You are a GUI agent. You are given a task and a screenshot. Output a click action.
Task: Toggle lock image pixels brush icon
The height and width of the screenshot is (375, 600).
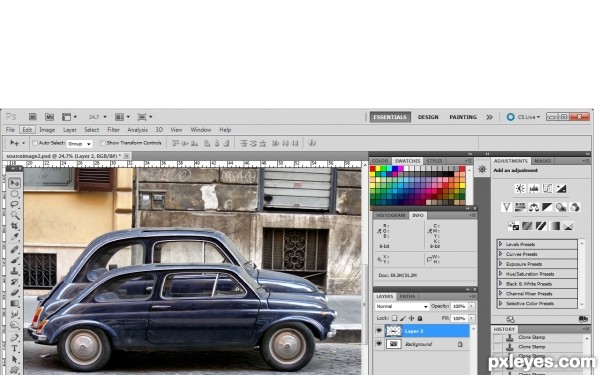point(403,318)
